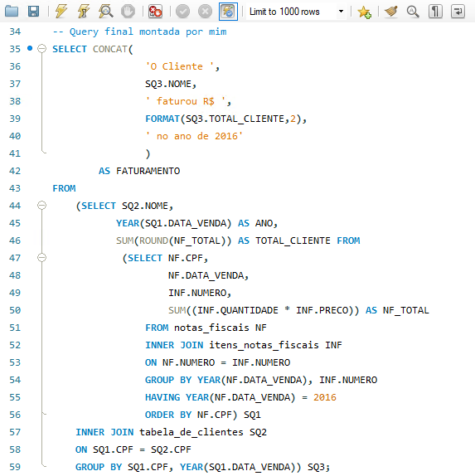Screen dimensions: 475x476
Task: Click SQ3.NOME on line 37
Action: (168, 84)
